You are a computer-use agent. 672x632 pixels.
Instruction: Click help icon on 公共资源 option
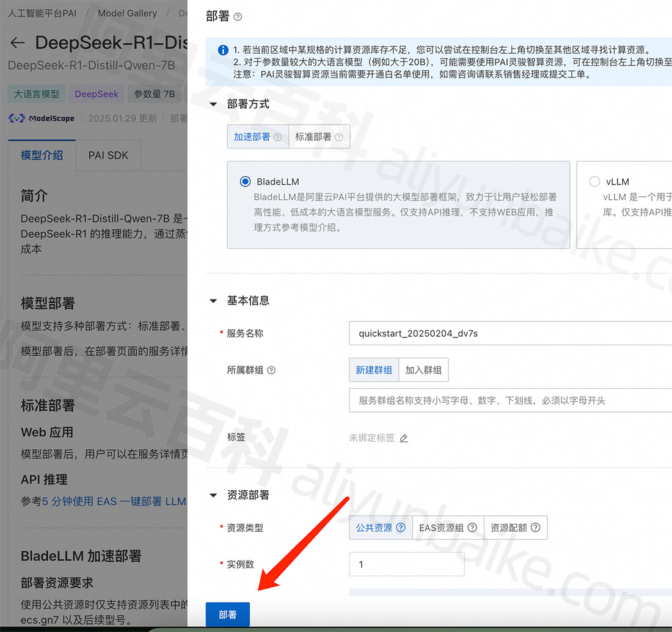[x=401, y=527]
